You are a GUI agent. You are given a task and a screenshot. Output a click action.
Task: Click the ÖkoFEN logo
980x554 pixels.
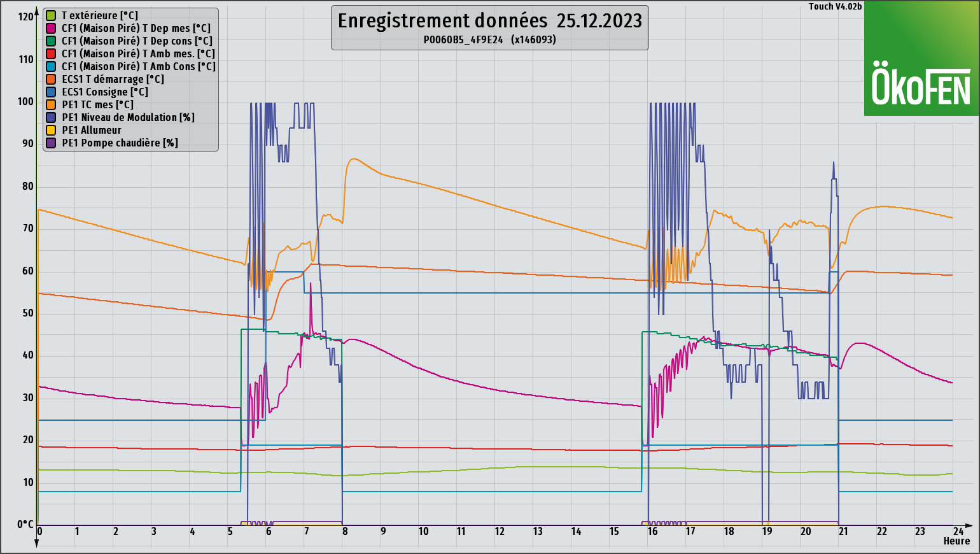coord(921,59)
